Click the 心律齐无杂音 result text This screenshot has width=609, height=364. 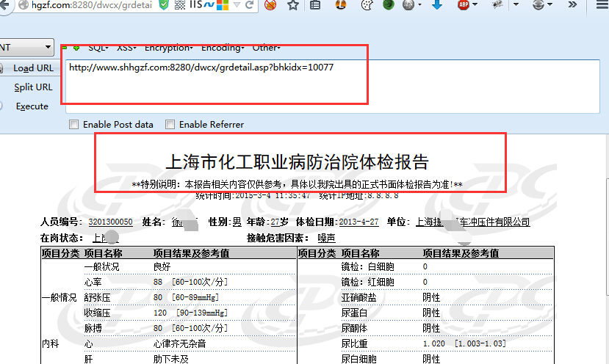179,344
